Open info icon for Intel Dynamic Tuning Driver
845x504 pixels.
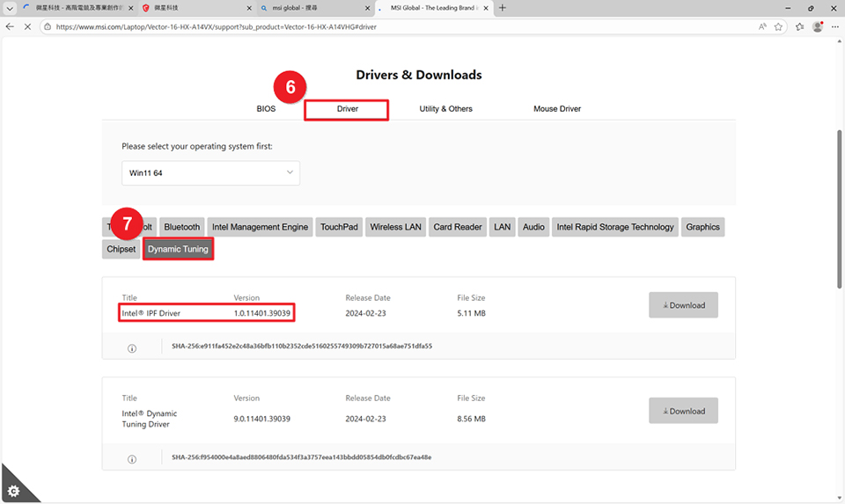(131, 459)
